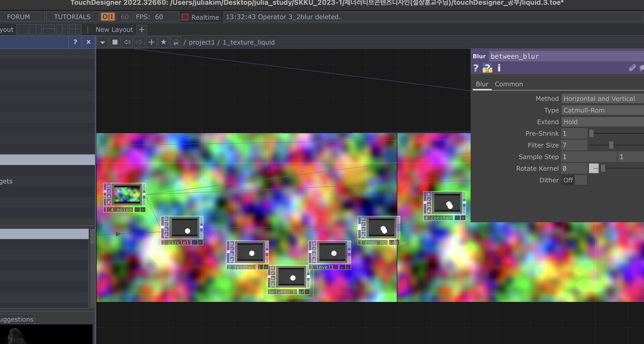Click the FORUM button
644x344 pixels.
click(19, 17)
